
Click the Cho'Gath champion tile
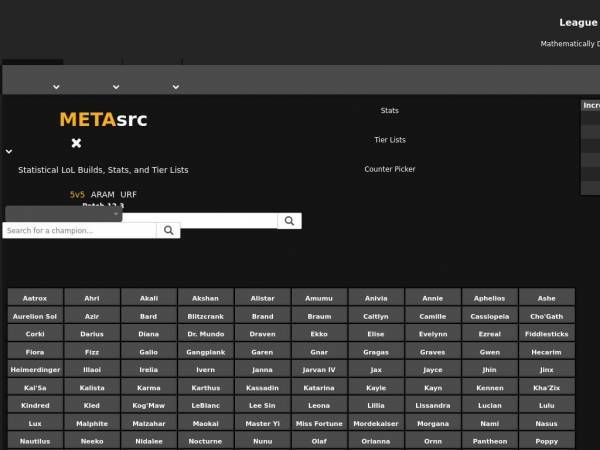tap(546, 316)
